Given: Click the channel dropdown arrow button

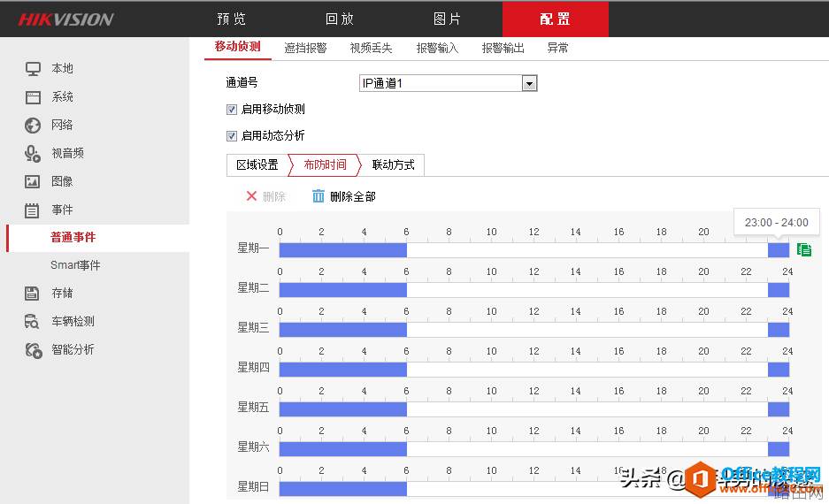Looking at the screenshot, I should point(529,83).
